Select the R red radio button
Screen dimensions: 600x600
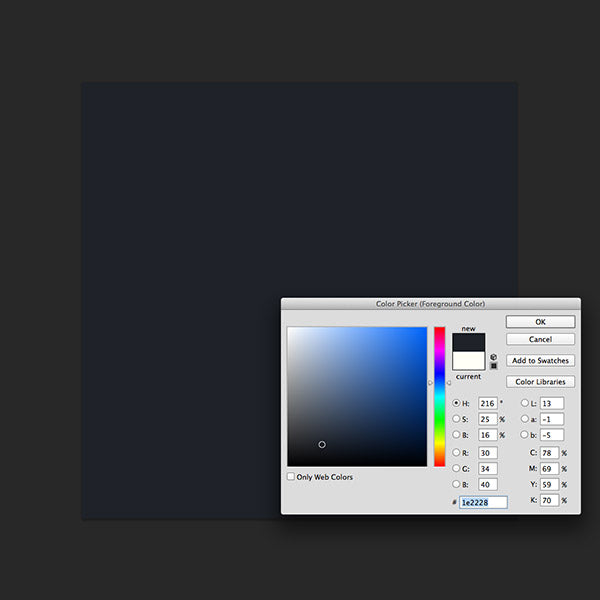point(456,452)
